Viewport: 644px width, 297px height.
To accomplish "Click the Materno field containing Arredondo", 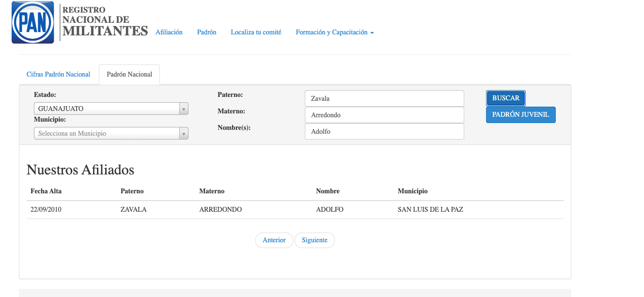I will (x=384, y=115).
